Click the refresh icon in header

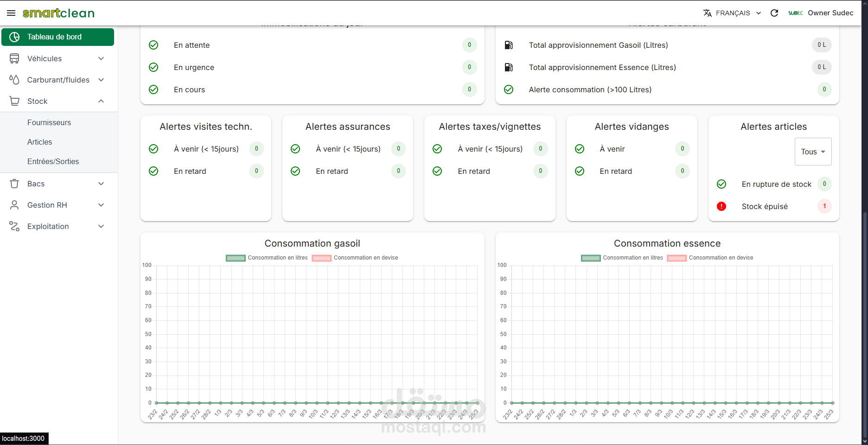pos(774,13)
